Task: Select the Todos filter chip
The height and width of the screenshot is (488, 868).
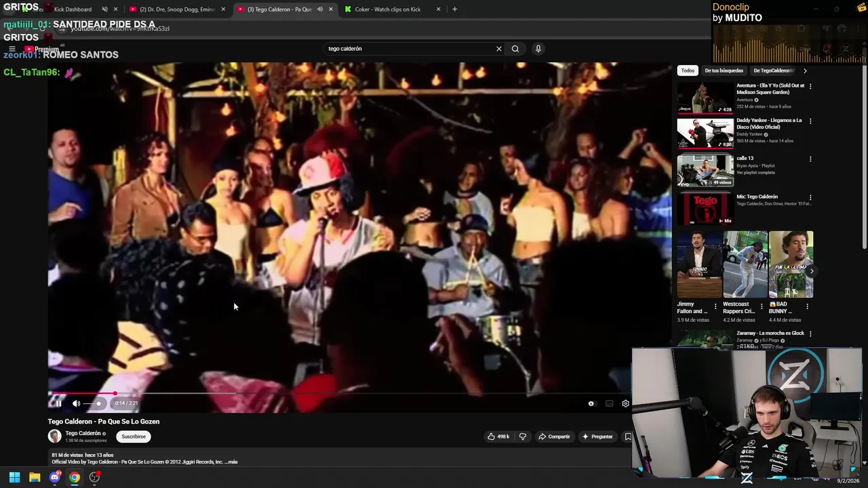Action: (x=688, y=70)
